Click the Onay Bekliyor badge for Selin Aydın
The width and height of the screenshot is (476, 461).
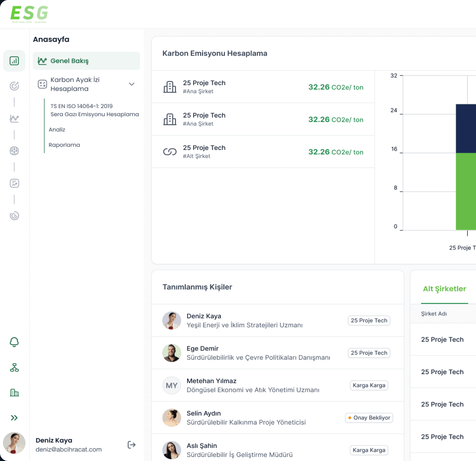point(369,418)
